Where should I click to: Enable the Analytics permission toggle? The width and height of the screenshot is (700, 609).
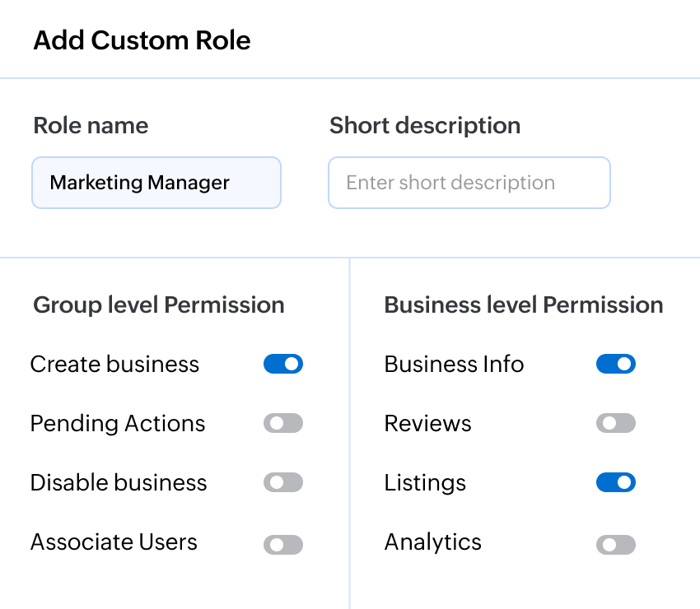click(616, 544)
